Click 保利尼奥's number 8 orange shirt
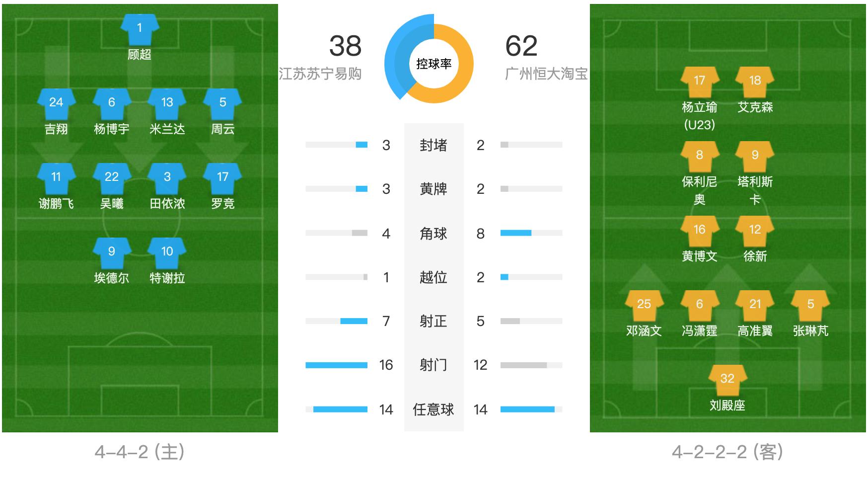868x491 pixels. 699,156
